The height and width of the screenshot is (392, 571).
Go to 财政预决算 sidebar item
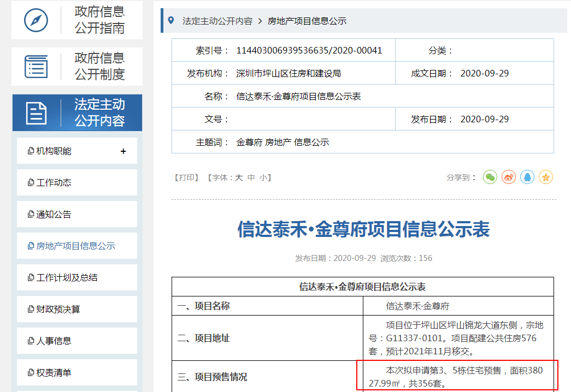click(77, 309)
